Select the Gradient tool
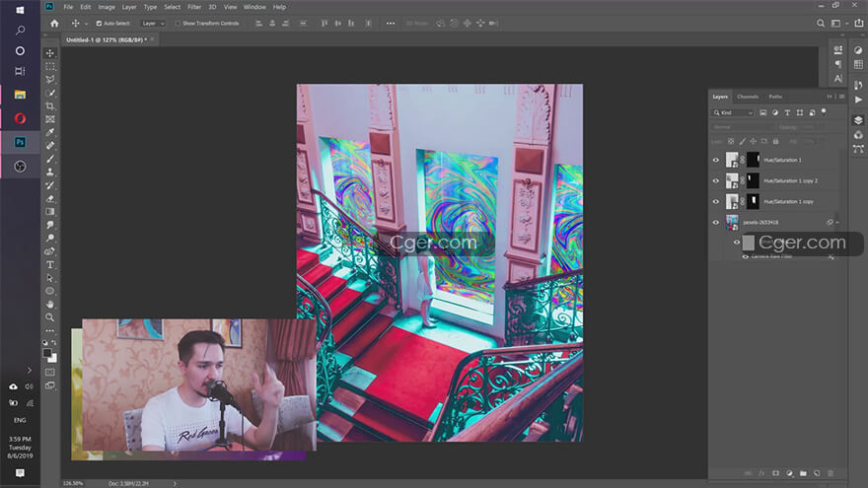The width and height of the screenshot is (868, 488). [x=50, y=211]
